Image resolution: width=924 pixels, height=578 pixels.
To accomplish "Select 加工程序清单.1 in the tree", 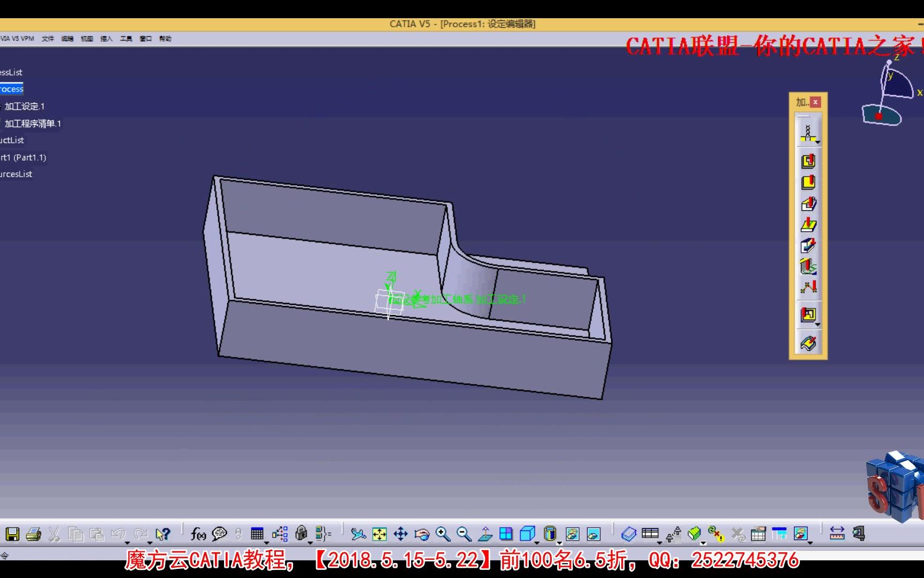I will coord(33,124).
